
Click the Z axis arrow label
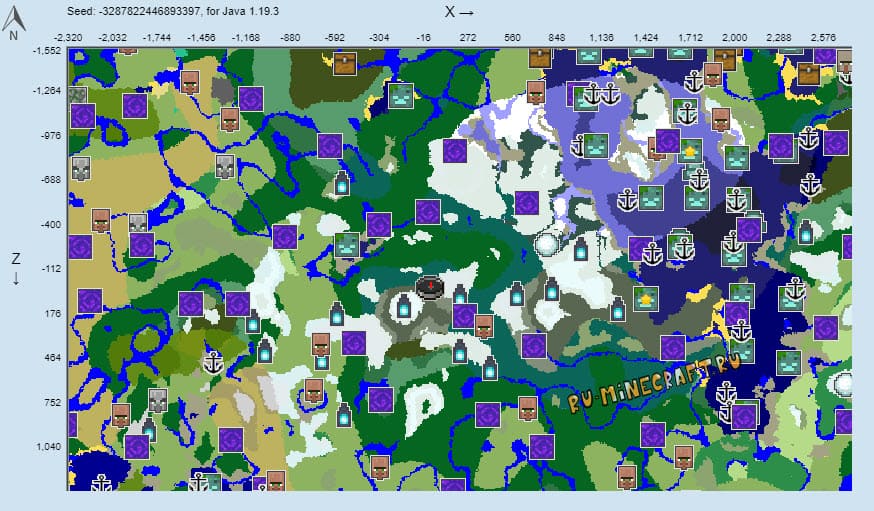(16, 269)
